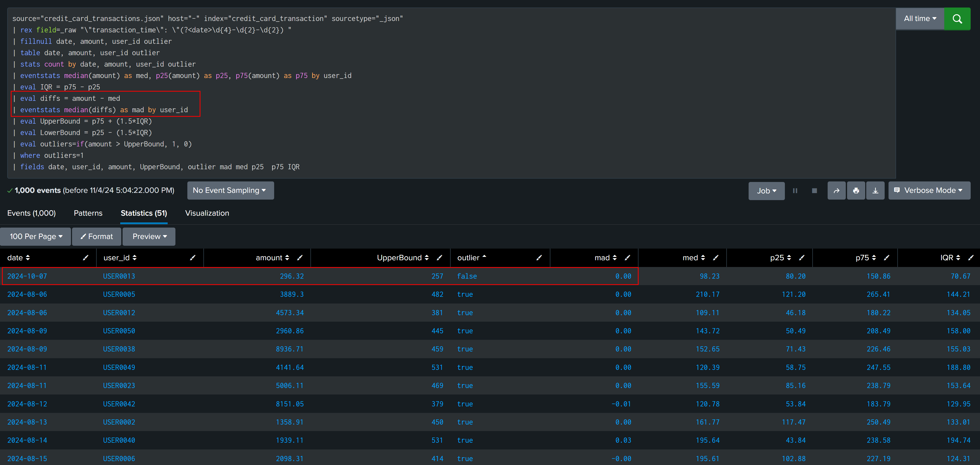Run search with green magnifier button
The height and width of the screenshot is (465, 980).
click(957, 19)
